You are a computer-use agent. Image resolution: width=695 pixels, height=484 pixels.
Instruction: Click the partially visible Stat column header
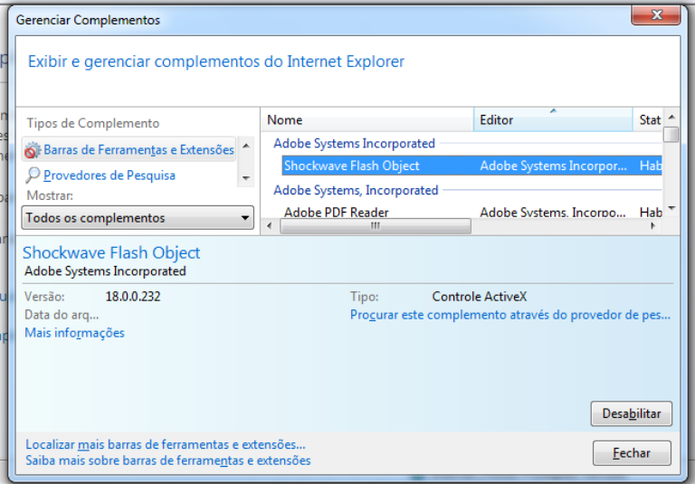[x=649, y=120]
